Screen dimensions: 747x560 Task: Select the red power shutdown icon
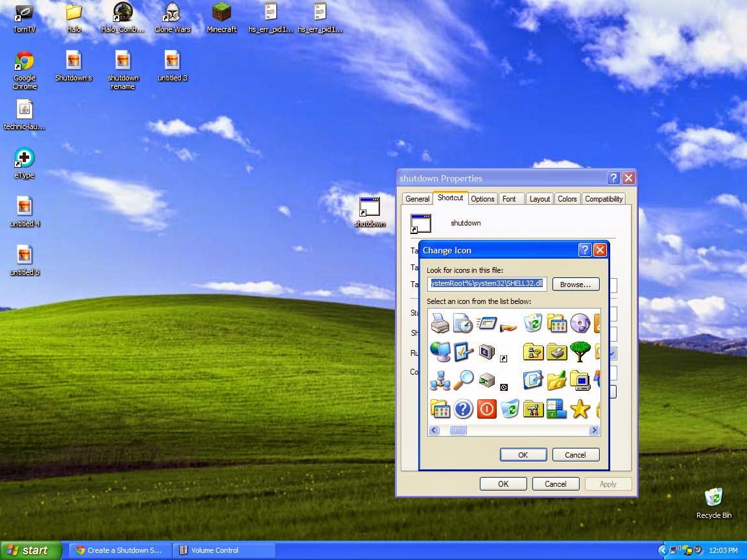[486, 409]
